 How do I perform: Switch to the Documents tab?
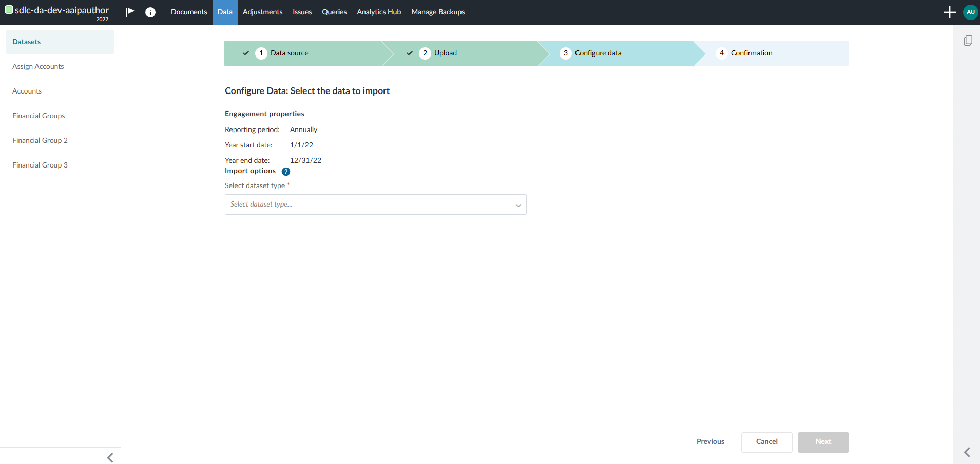click(189, 12)
